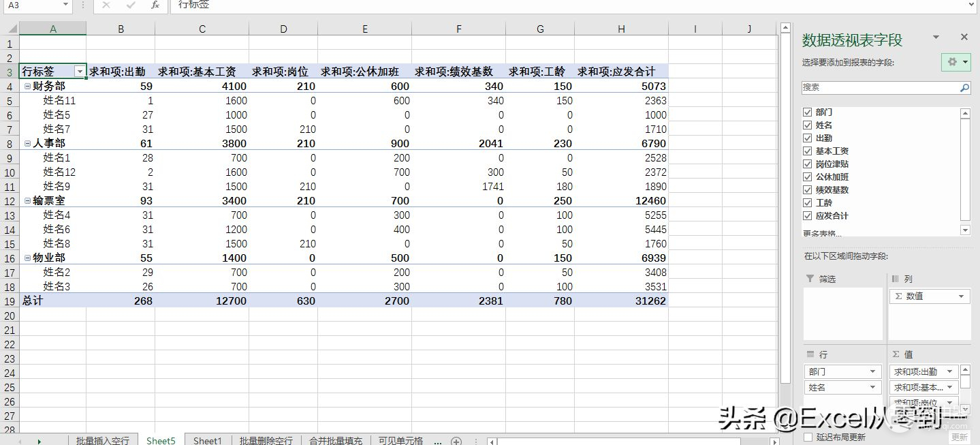
Task: Collapse the 财务部 group with its minus icon
Action: point(27,87)
